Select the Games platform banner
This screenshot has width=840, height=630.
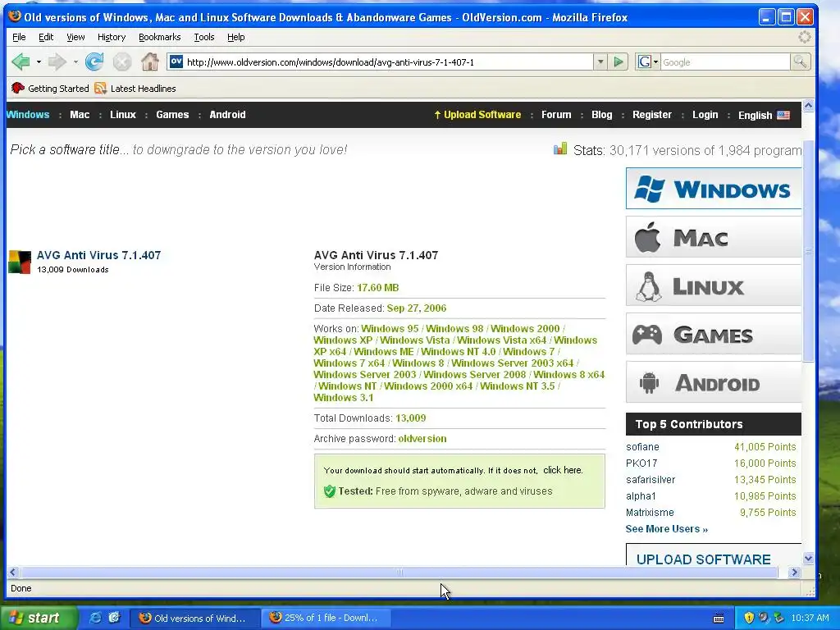point(714,335)
